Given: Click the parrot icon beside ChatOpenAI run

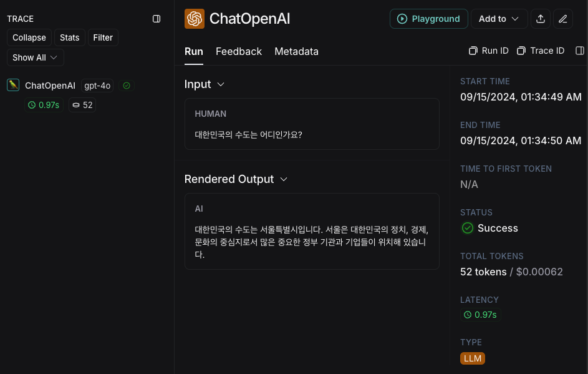Looking at the screenshot, I should coord(13,86).
